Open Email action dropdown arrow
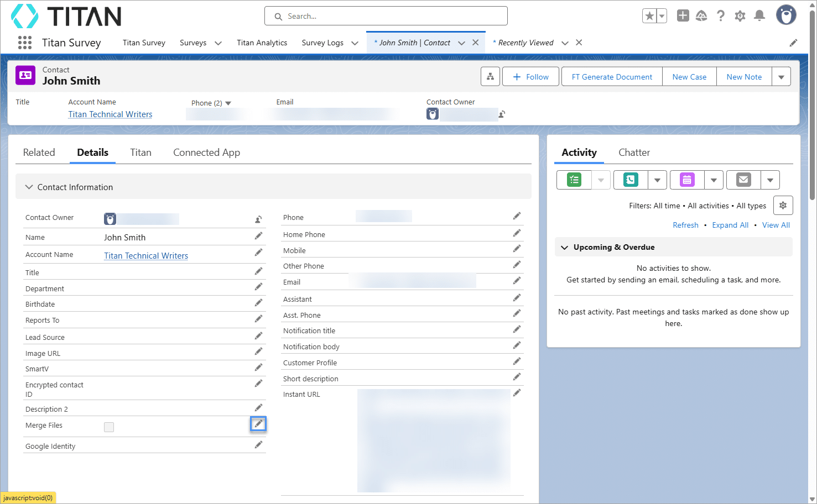Viewport: 817px width, 504px height. pyautogui.click(x=770, y=180)
